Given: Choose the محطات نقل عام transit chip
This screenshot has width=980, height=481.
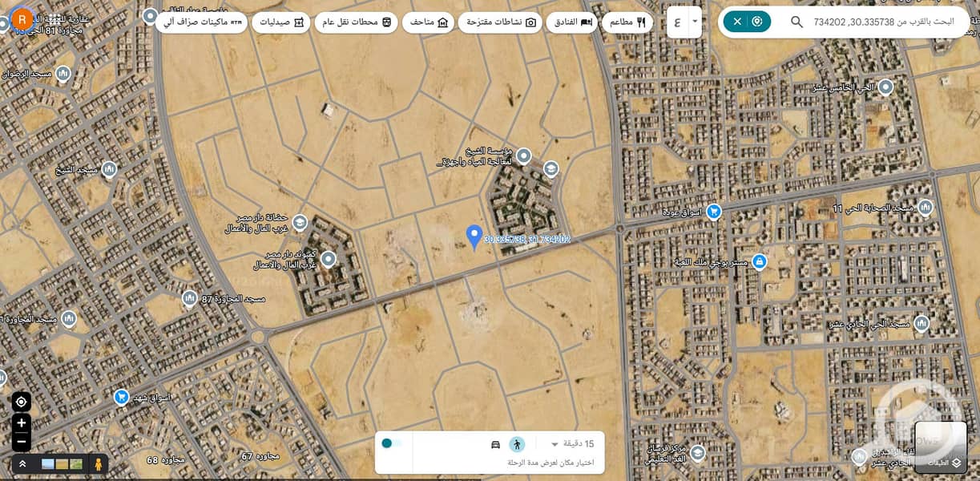Looking at the screenshot, I should (357, 22).
